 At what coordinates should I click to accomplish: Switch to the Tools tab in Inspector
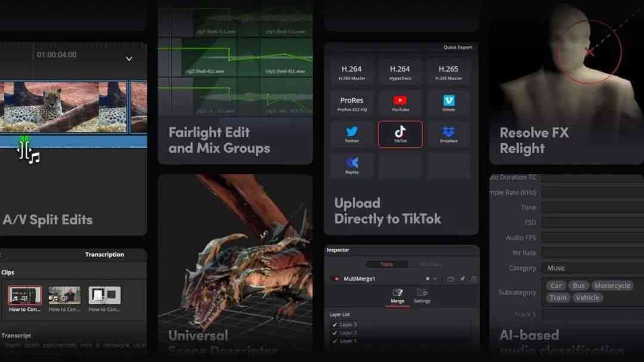pos(387,264)
